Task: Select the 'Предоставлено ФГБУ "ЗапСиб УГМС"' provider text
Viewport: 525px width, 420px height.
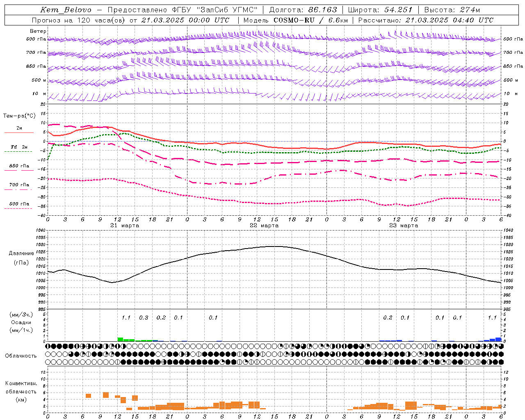Action: pyautogui.click(x=183, y=10)
